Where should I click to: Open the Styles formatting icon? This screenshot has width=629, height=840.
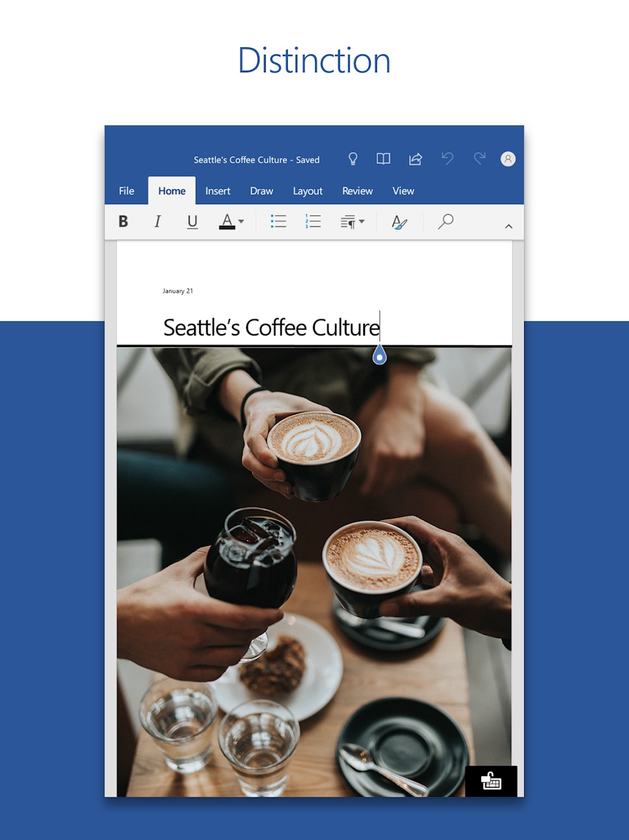(399, 222)
